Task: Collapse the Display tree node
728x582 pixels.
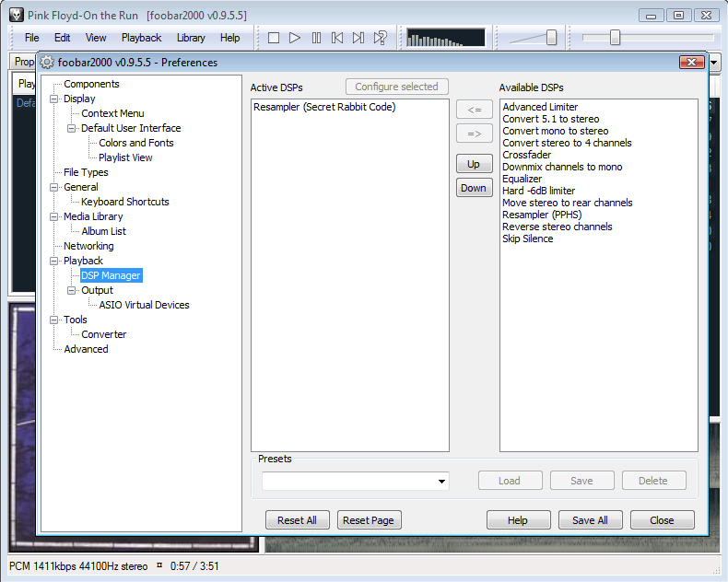Action: [53, 99]
